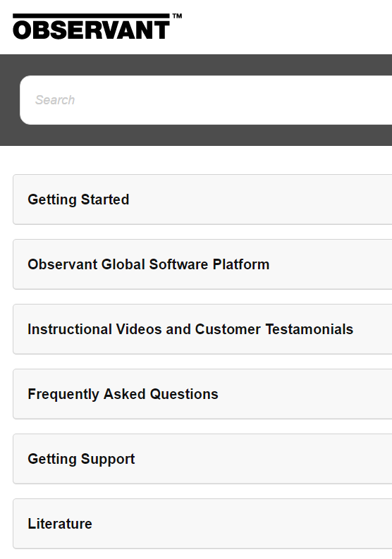
Task: Expand Instructional Videos and Customer Testamonials
Action: tap(202, 329)
